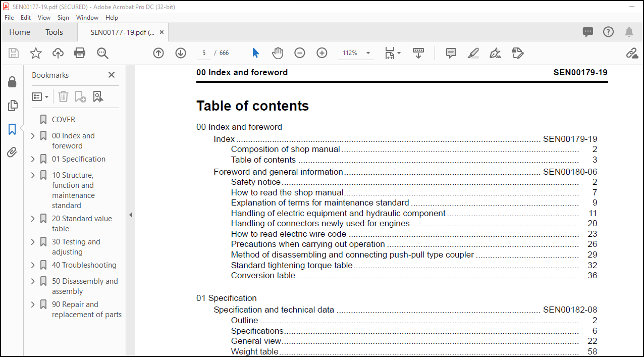644x357 pixels.
Task: Open the Find text search tool
Action: 103,53
